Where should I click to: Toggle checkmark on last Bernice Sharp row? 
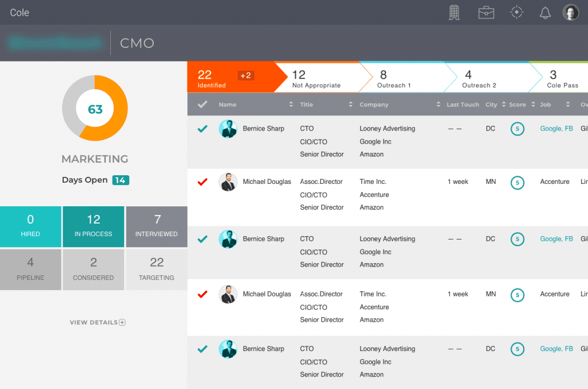[203, 349]
